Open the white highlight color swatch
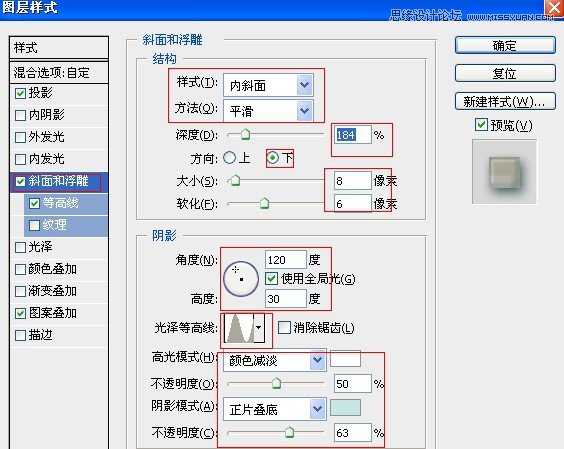The width and height of the screenshot is (564, 449). tap(345, 359)
